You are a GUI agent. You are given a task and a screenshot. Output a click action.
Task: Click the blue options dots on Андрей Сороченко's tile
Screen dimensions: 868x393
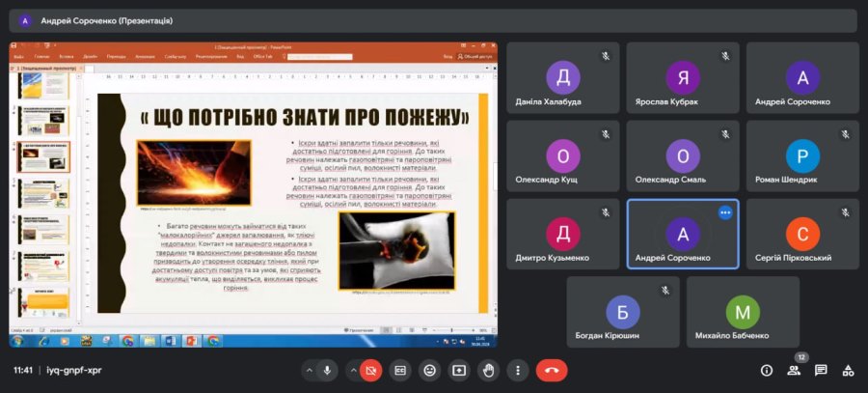coord(725,212)
